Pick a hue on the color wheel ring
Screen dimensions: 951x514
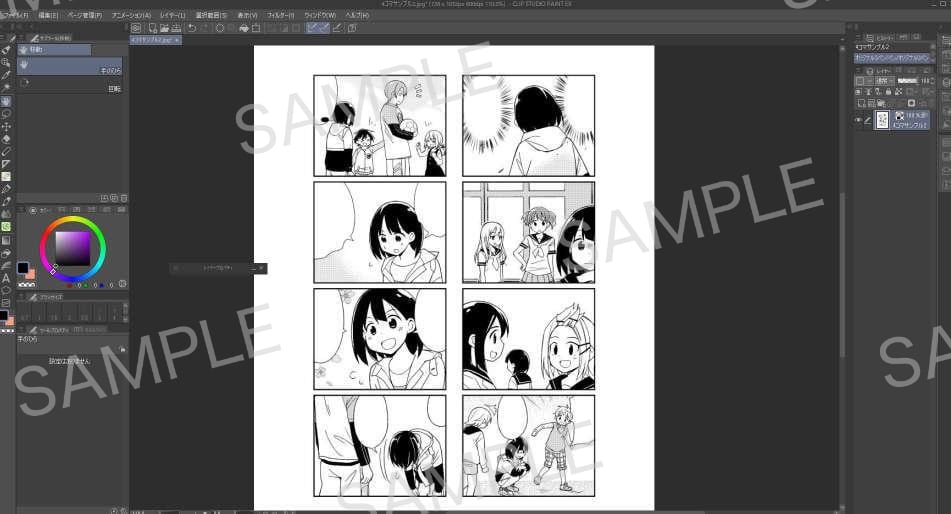[x=73, y=220]
